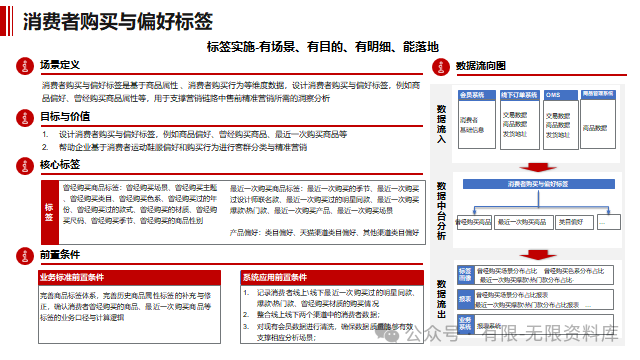Select the 场景定义 description paragraph
Viewport: 640px width, 360px height.
(231, 92)
